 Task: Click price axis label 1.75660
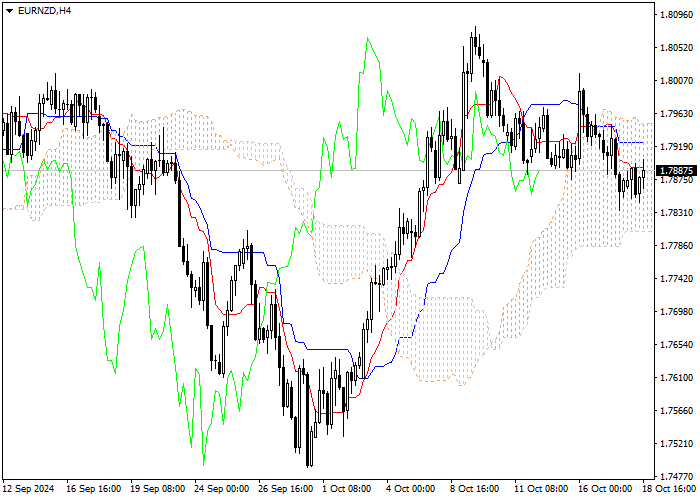[x=676, y=411]
